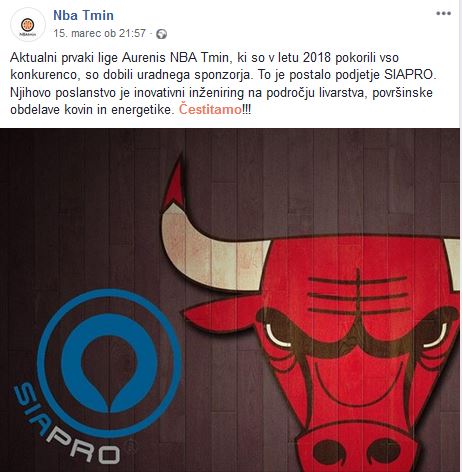
Task: Open the Nba Tmin page name link
Action: pos(83,15)
